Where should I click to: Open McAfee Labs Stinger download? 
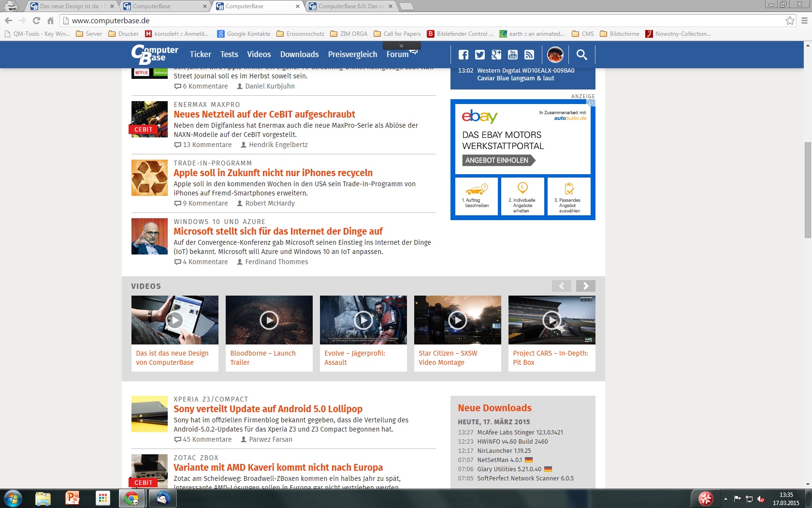click(x=520, y=432)
